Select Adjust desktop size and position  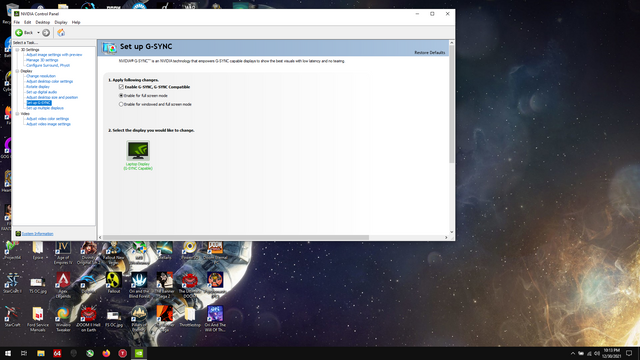click(x=52, y=97)
